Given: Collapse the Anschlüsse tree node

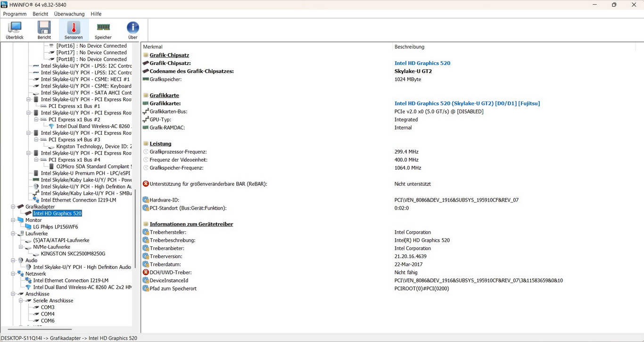Looking at the screenshot, I should (x=13, y=294).
